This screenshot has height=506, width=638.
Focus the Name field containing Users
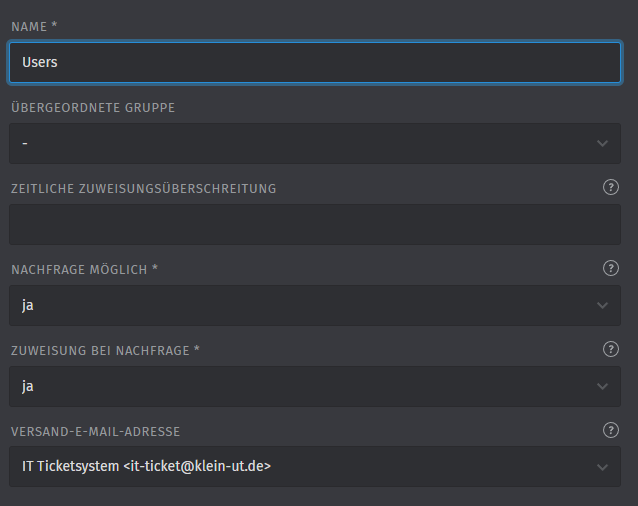(314, 62)
